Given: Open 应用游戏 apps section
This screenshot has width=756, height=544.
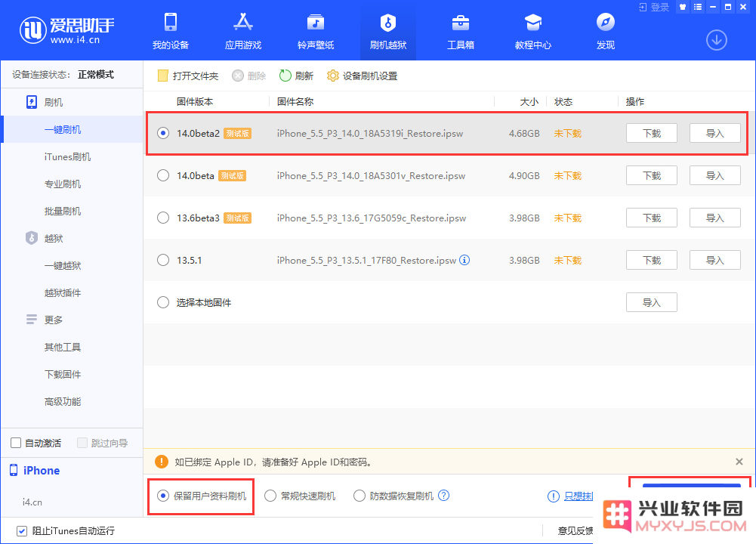Looking at the screenshot, I should 243,32.
